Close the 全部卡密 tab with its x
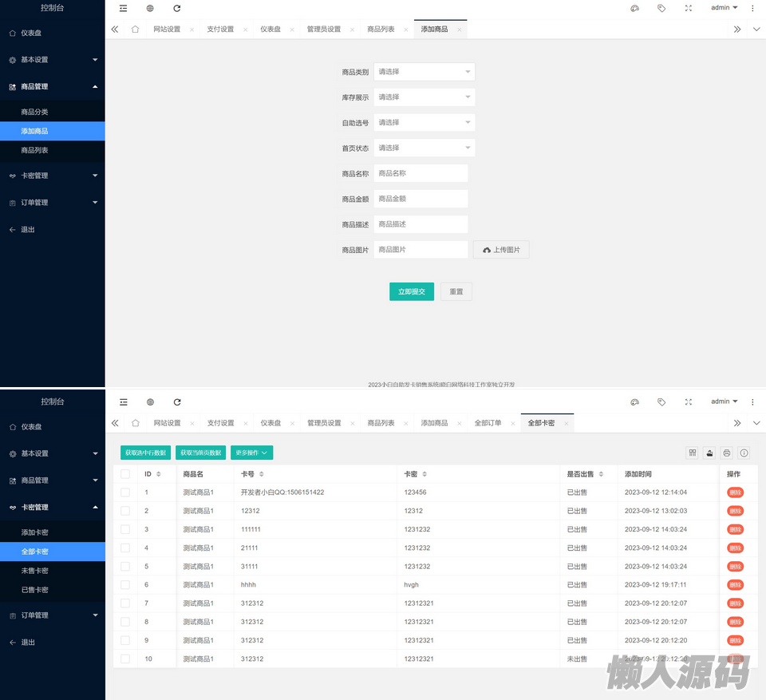This screenshot has height=700, width=766. tap(567, 423)
